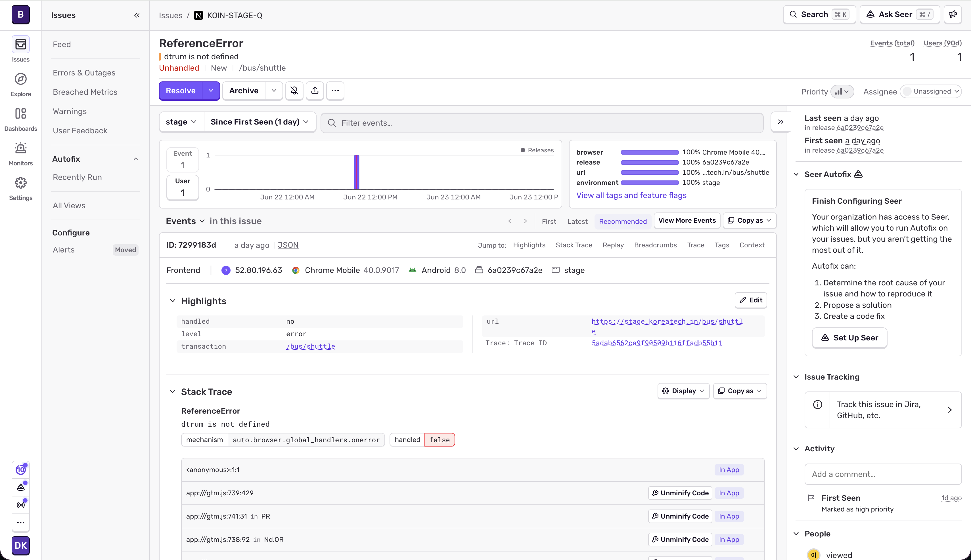Image resolution: width=971 pixels, height=560 pixels.
Task: Collapse the Seer Autofix section
Action: [x=796, y=174]
